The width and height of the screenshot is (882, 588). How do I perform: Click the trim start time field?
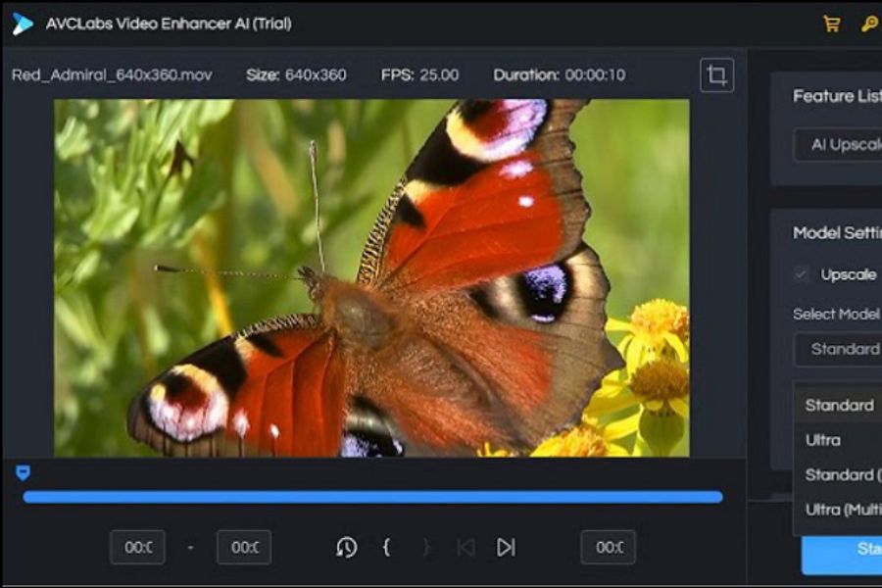click(137, 547)
